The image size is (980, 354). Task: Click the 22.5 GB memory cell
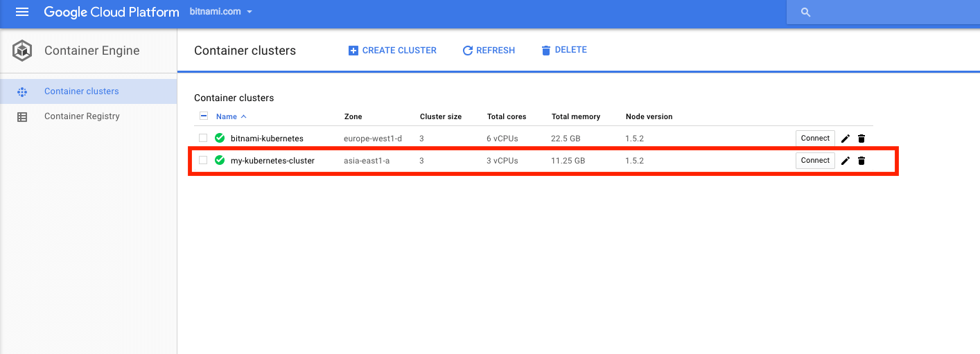(565, 139)
